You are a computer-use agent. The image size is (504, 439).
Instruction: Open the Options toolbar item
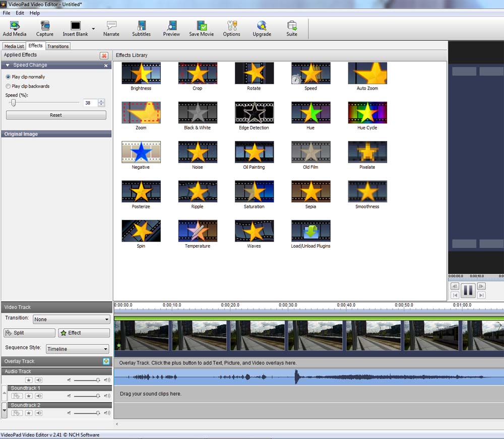click(231, 29)
